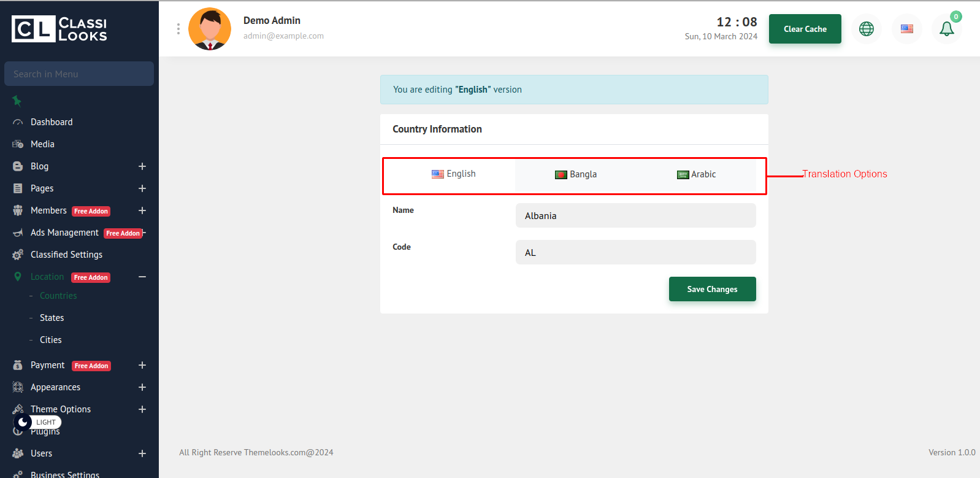Click the Name field containing Albania

click(x=635, y=215)
